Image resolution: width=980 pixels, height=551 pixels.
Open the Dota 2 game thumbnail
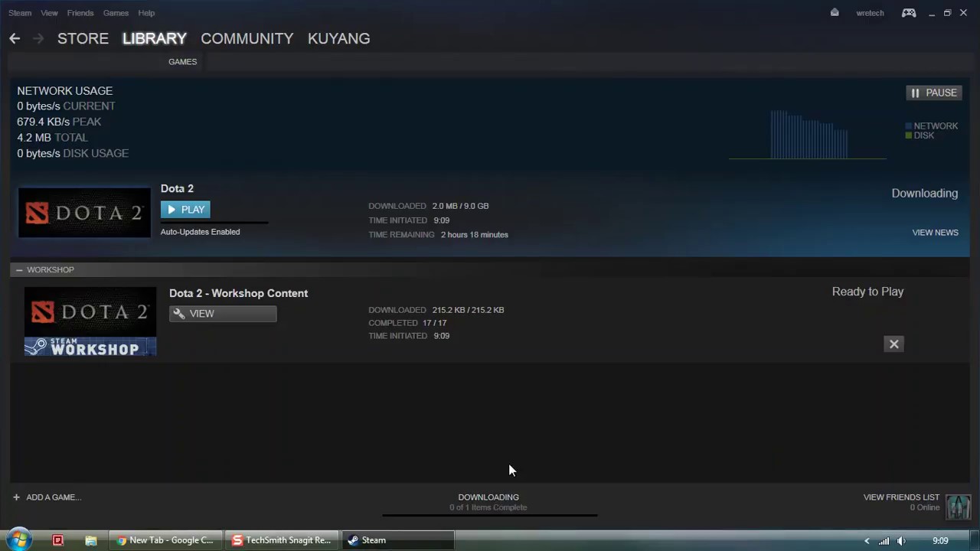pyautogui.click(x=84, y=213)
